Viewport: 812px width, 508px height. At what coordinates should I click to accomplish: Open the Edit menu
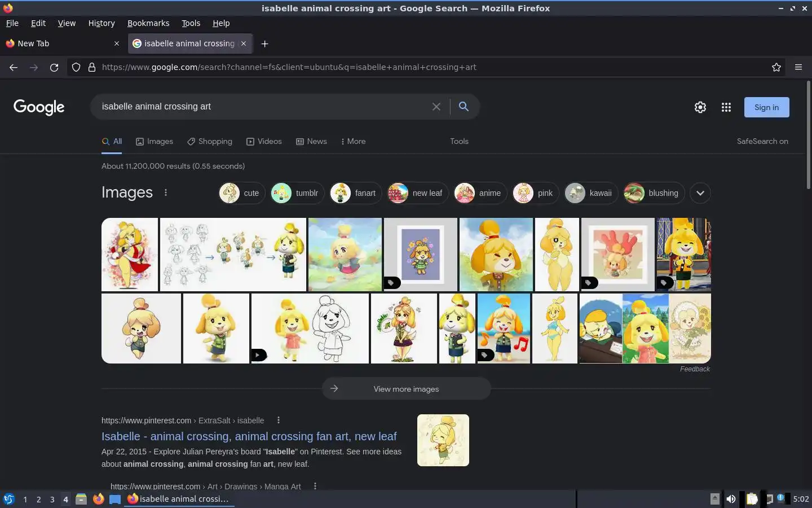(x=38, y=23)
